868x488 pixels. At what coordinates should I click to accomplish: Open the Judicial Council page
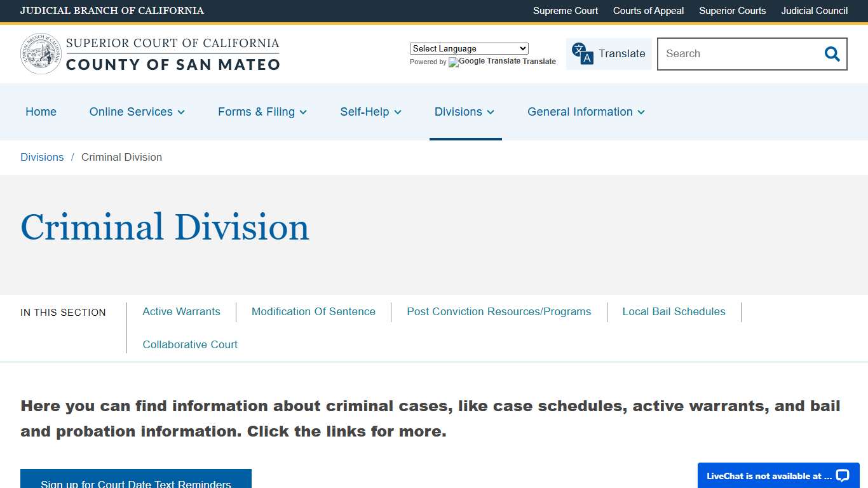click(x=814, y=11)
